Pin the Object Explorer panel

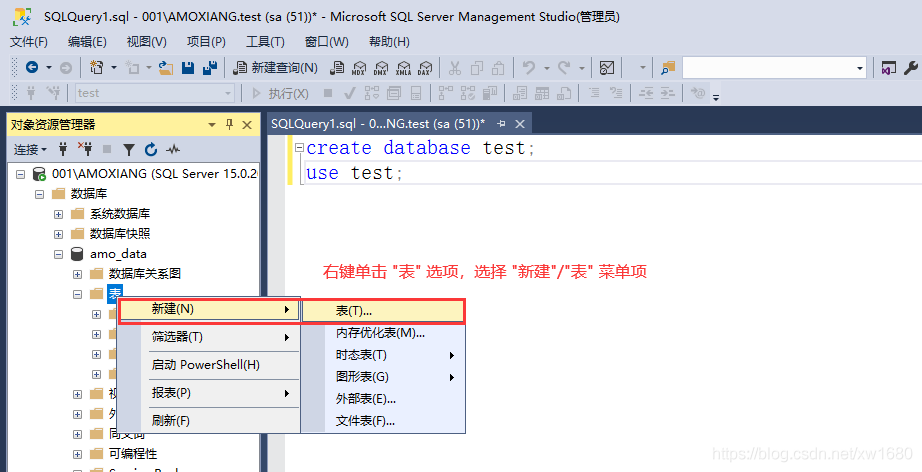tap(229, 124)
